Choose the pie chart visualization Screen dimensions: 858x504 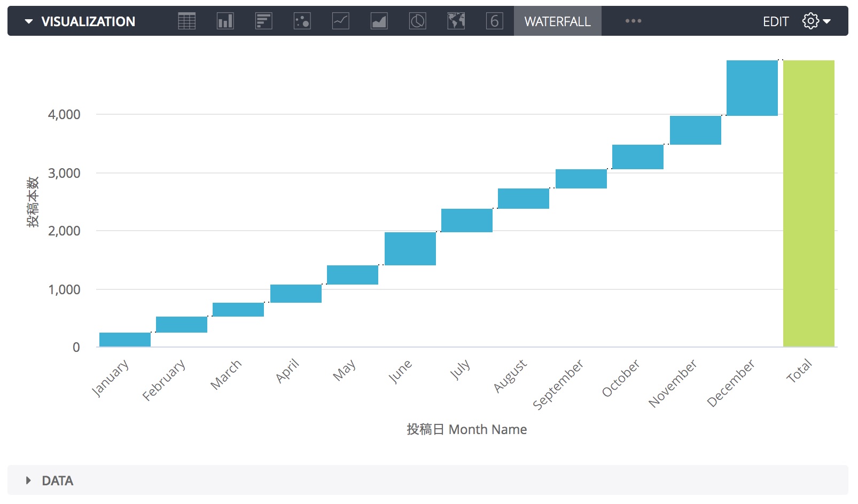(418, 21)
